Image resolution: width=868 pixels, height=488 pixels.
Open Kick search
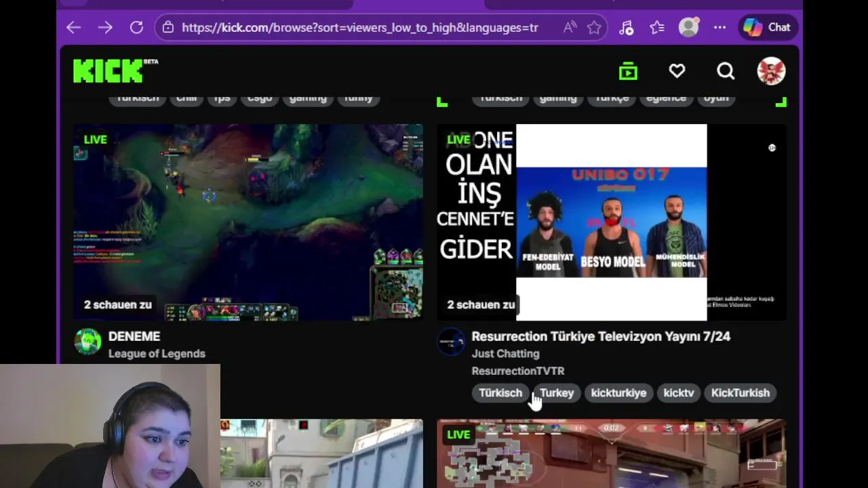(x=726, y=71)
